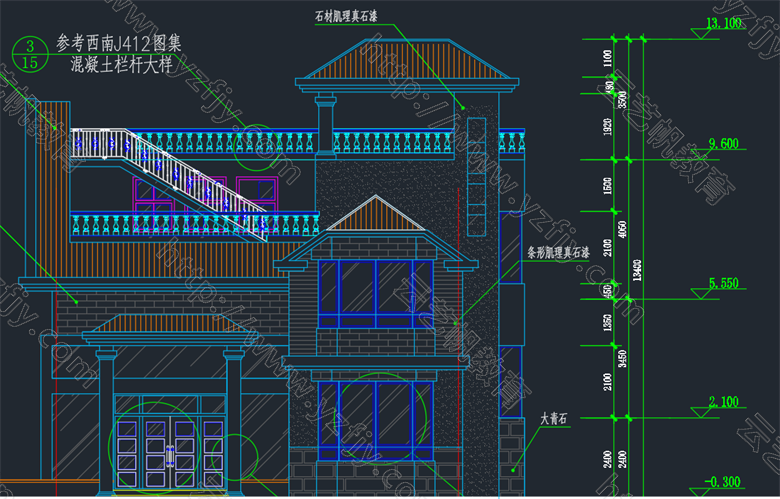Click the 3/15 detail reference bubble
Screen dimensions: 780x499
tap(30, 54)
